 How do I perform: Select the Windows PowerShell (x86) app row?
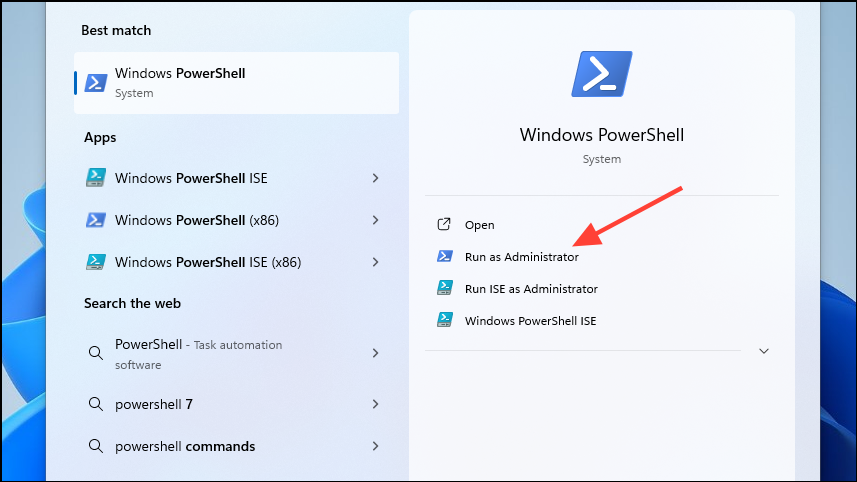tap(236, 220)
